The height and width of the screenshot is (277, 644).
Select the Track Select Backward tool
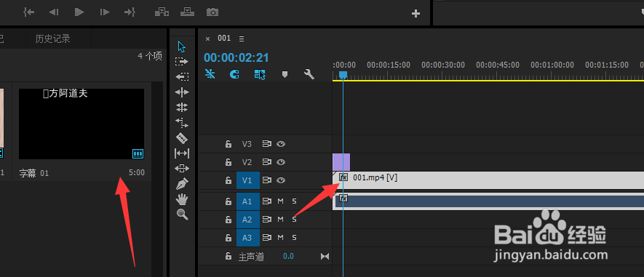click(181, 77)
